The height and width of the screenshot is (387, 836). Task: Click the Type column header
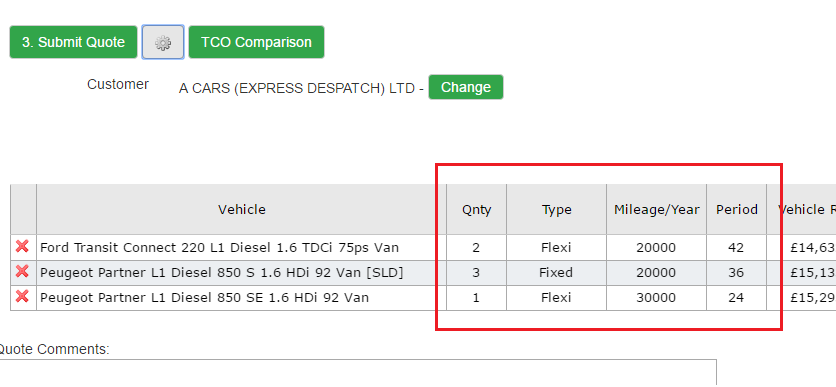(x=557, y=209)
